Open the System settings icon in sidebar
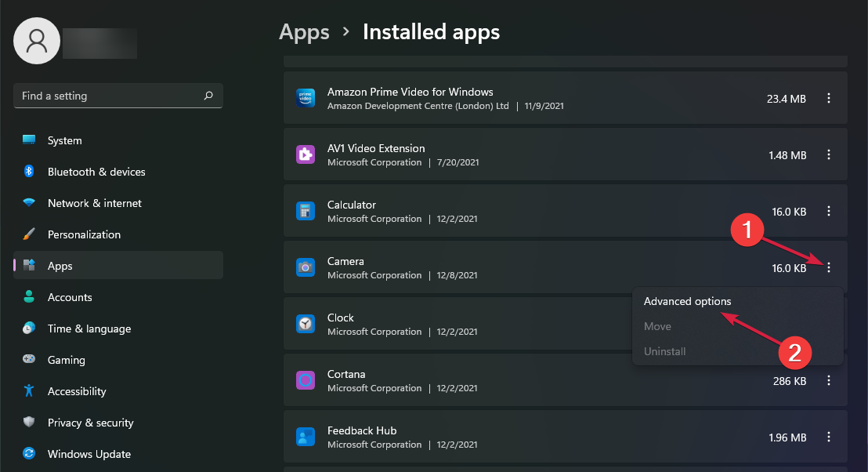868x472 pixels. pyautogui.click(x=28, y=140)
